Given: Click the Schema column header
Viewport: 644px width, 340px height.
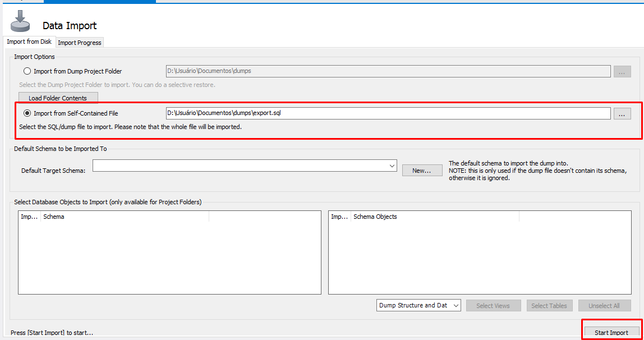Looking at the screenshot, I should 124,217.
